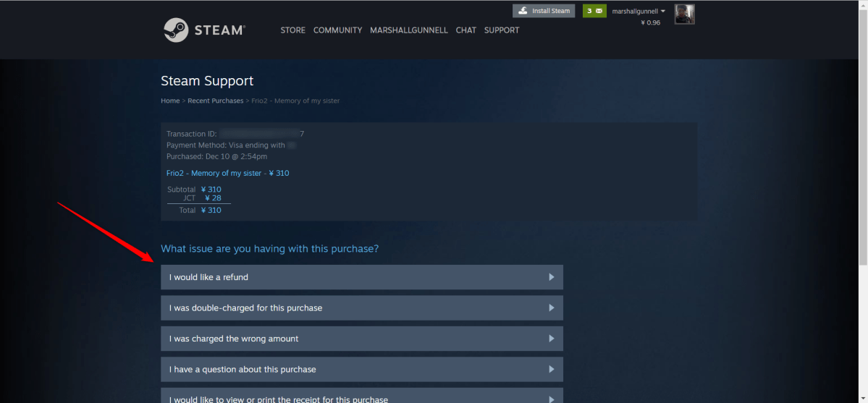The height and width of the screenshot is (403, 868).
Task: Choose "I was double-charged for this purchase"
Action: 245,308
